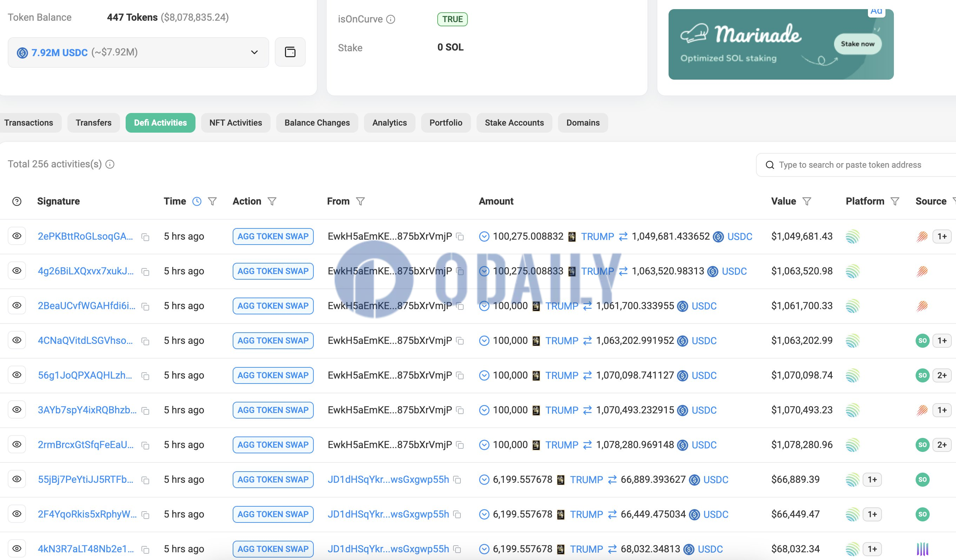956x560 pixels.
Task: Toggle eye icon for 2F4YqoRkis5xRphyW row
Action: click(x=17, y=514)
